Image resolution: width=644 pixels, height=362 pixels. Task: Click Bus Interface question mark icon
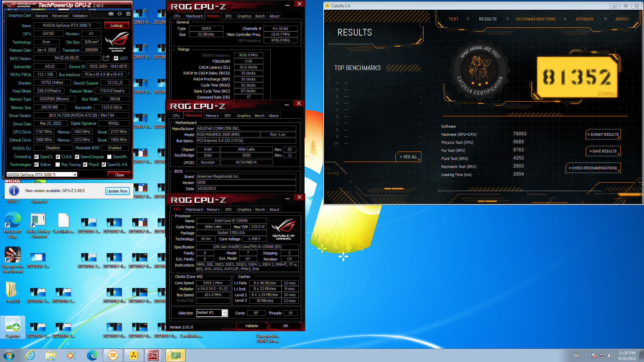(128, 74)
